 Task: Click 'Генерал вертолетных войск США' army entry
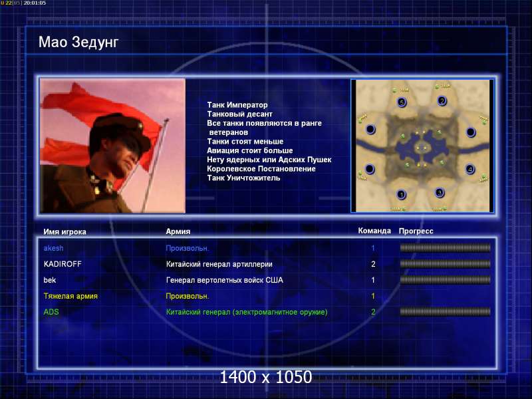(224, 280)
